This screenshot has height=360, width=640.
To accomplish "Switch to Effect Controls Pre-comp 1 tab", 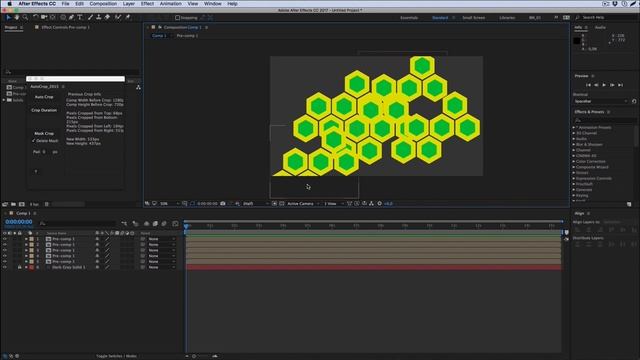I will (x=65, y=27).
